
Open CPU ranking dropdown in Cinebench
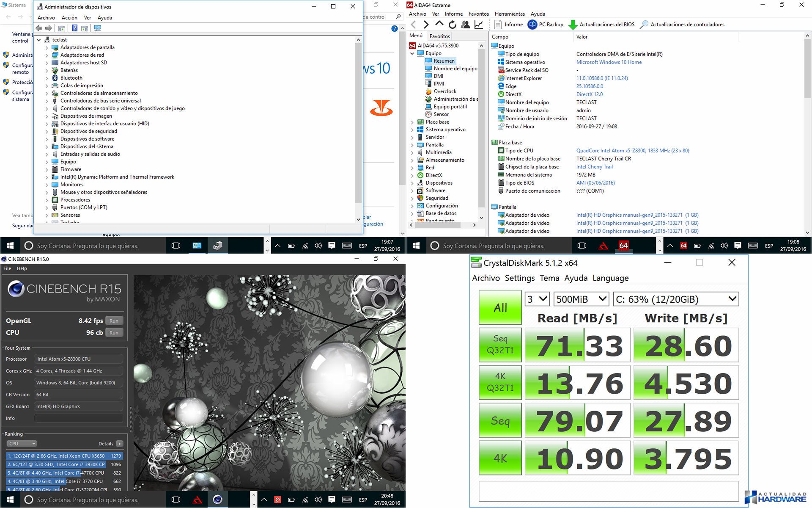pyautogui.click(x=22, y=444)
